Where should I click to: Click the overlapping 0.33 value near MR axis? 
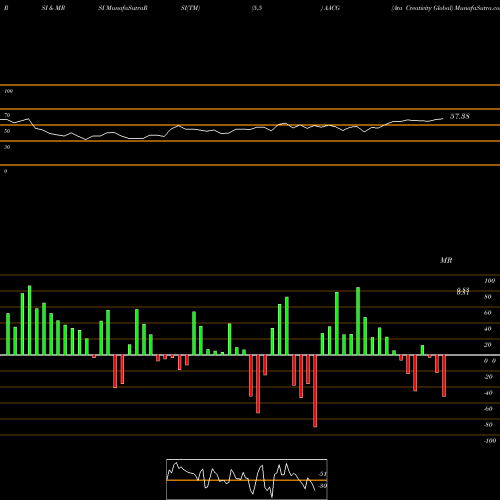(463, 291)
